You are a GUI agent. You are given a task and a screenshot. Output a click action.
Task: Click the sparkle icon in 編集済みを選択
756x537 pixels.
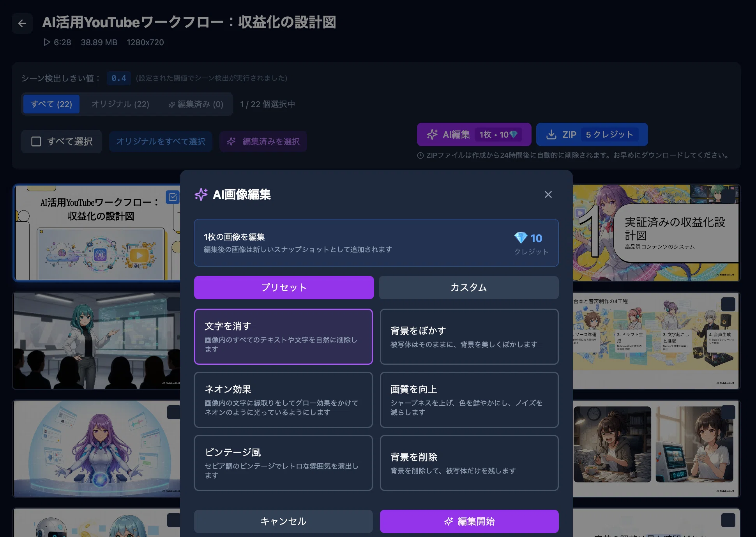(x=231, y=141)
